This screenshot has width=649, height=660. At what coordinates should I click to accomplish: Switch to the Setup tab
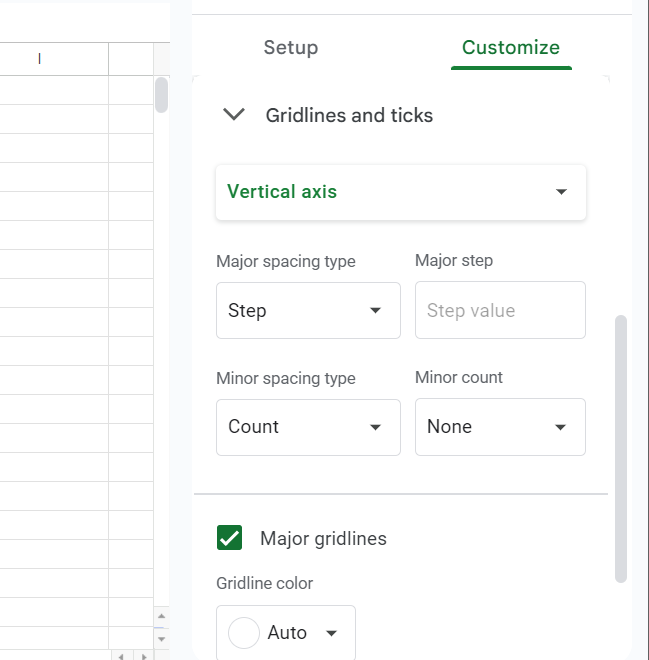(291, 47)
